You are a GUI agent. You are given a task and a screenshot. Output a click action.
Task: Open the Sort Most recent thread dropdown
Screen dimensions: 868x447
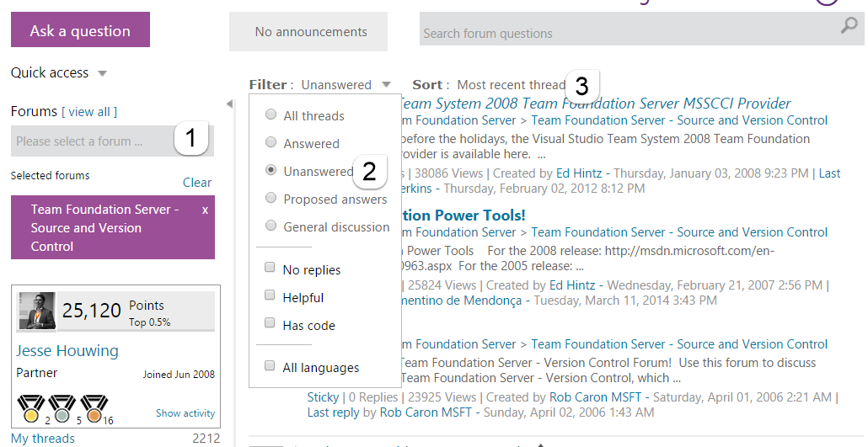[x=511, y=85]
